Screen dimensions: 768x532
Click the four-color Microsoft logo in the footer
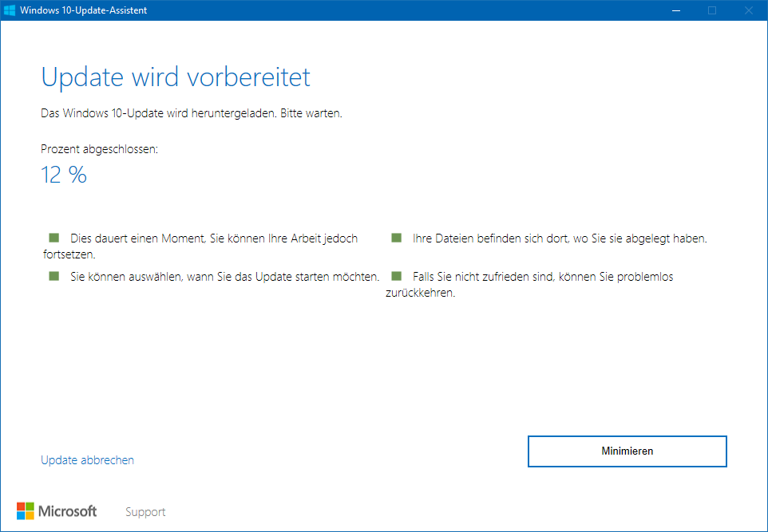point(26,511)
